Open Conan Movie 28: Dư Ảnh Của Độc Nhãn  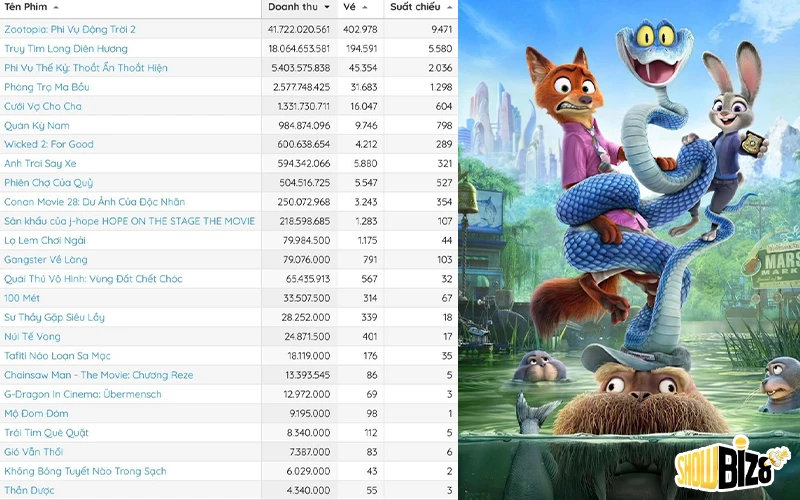point(94,202)
